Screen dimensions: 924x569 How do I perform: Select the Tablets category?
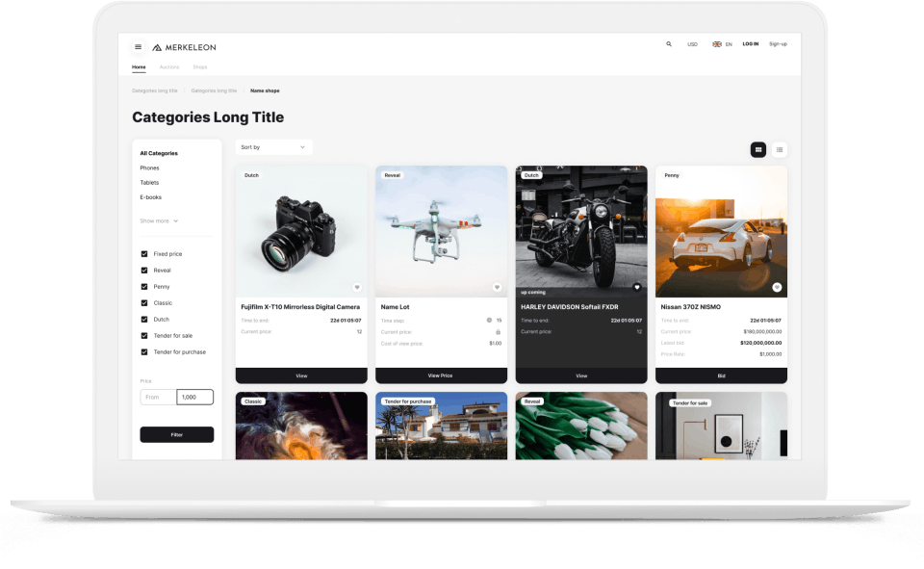149,183
